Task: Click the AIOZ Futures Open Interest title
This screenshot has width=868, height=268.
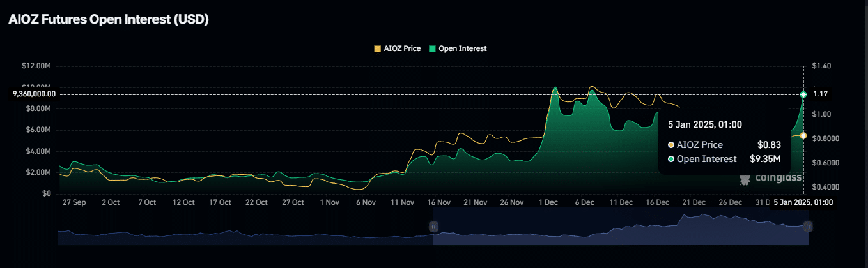Action: (x=109, y=20)
